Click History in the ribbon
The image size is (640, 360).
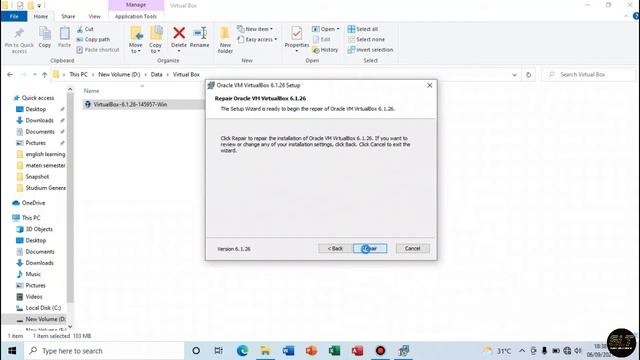click(x=325, y=49)
